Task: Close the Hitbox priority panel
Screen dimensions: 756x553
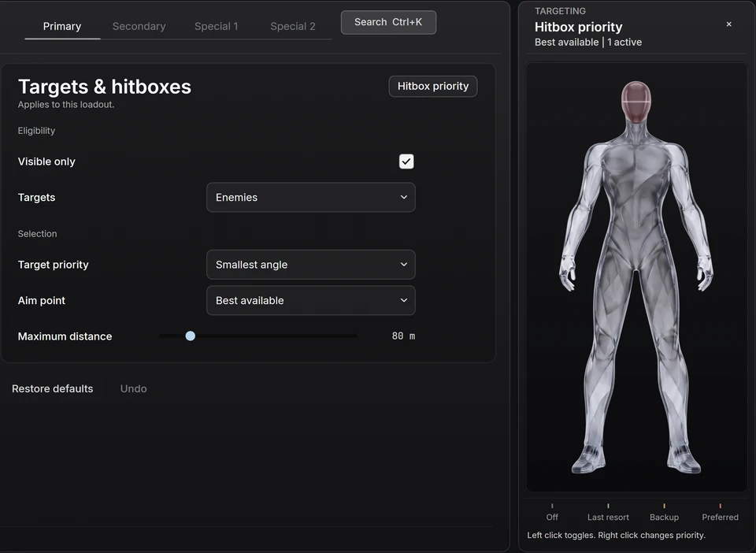Action: 728,24
